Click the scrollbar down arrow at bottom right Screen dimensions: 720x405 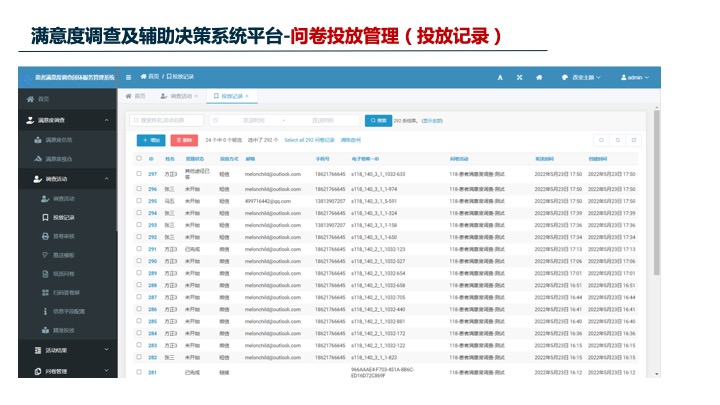coord(657,374)
